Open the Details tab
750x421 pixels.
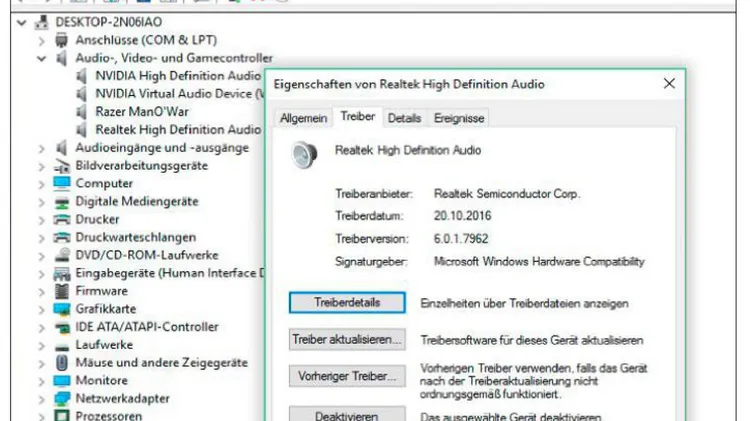tap(405, 118)
